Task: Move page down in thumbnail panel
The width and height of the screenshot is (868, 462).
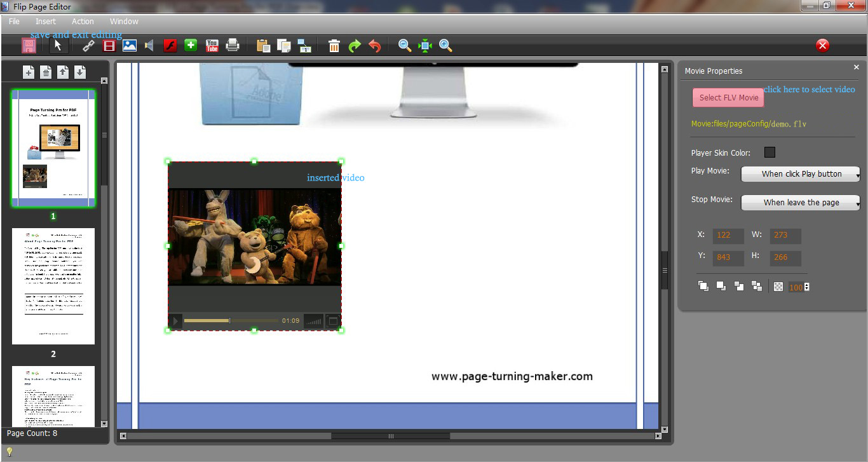Action: [x=79, y=72]
